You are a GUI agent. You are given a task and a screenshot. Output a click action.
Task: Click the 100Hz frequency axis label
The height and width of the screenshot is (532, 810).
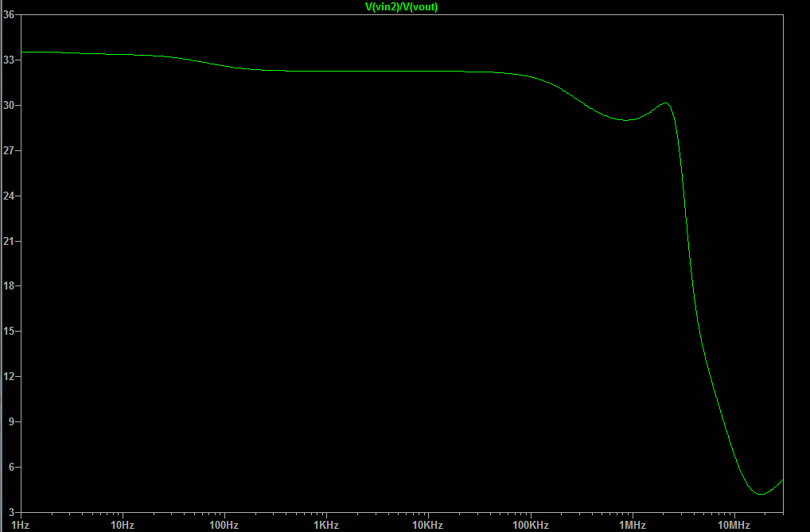pos(224,526)
